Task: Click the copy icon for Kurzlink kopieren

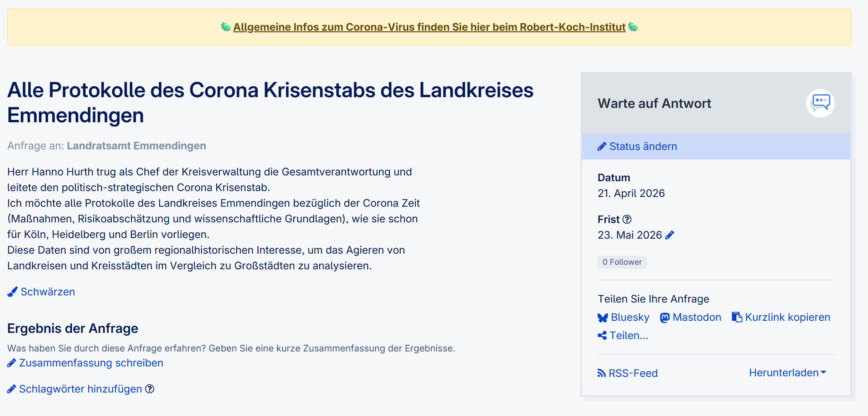Action: tap(737, 317)
